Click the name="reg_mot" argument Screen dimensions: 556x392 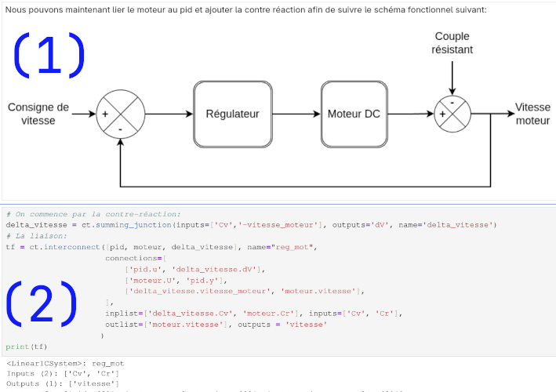point(280,247)
